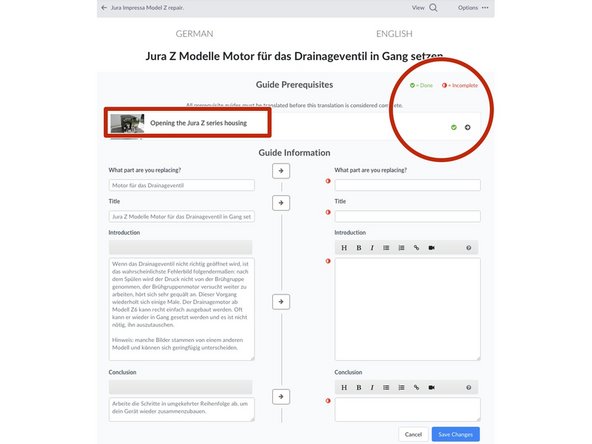Click the prerequisite guide thumbnail image
This screenshot has width=592, height=444.
click(127, 123)
